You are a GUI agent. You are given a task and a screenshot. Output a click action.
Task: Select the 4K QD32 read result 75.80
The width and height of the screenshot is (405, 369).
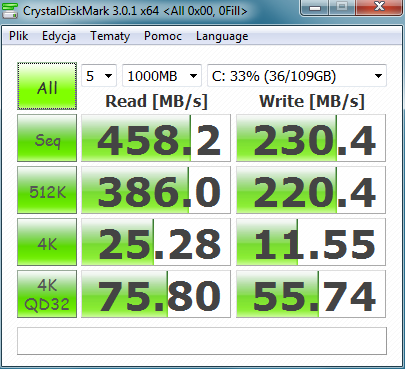(156, 294)
